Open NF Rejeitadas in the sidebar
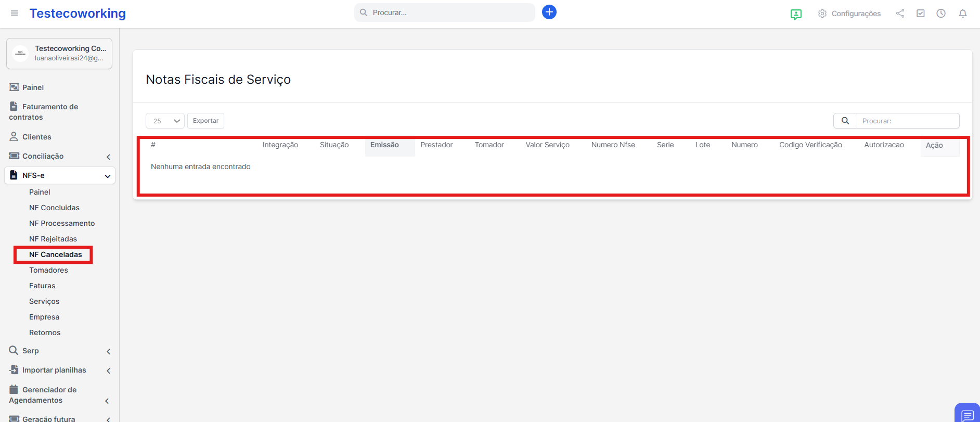Screen dimensions: 980x422 point(53,239)
